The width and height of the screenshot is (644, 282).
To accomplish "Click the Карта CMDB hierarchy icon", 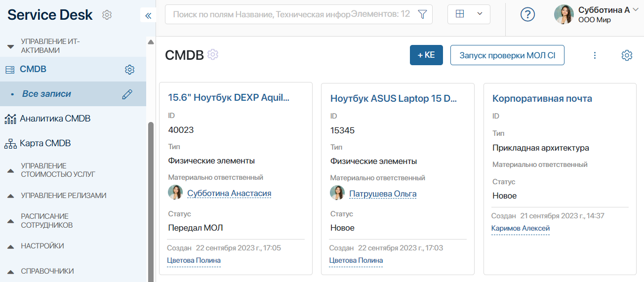I will click(x=10, y=143).
